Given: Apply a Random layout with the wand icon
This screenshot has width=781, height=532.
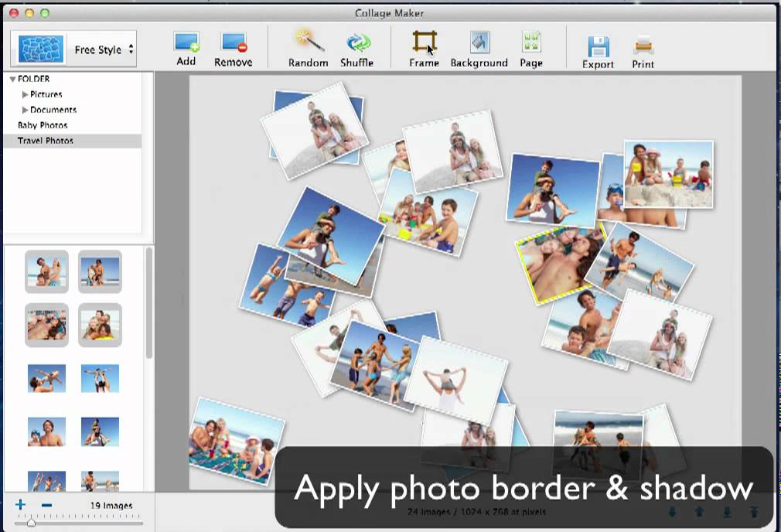Looking at the screenshot, I should [309, 41].
